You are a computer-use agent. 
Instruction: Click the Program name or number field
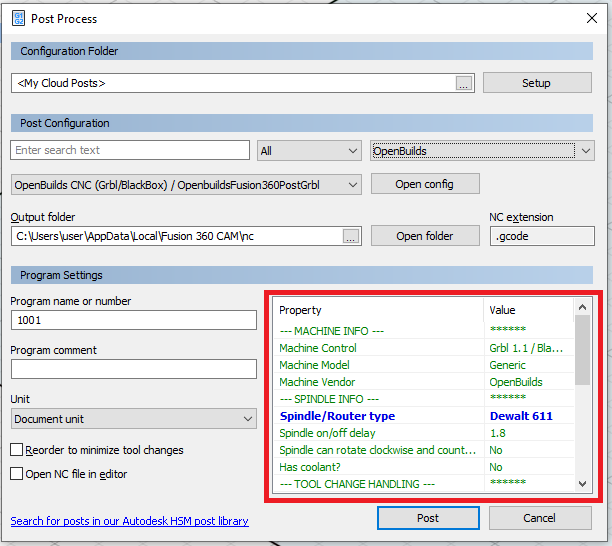133,320
